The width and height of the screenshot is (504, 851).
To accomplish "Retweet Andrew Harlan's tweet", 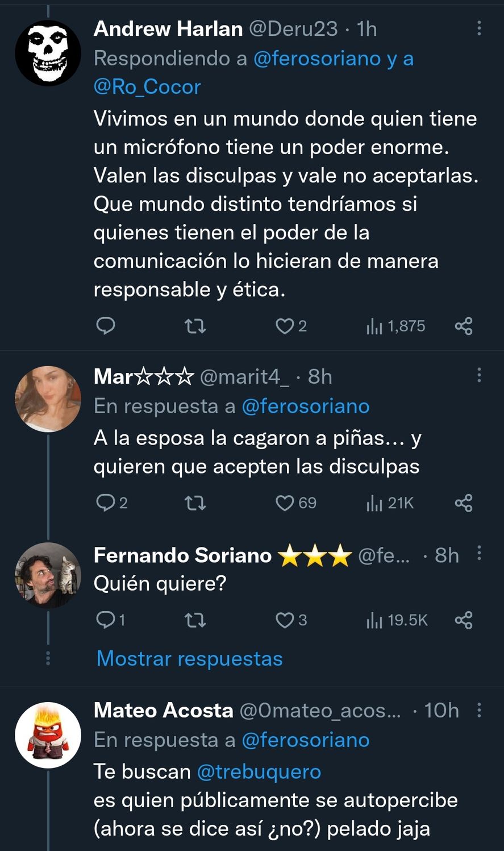I will click(195, 326).
